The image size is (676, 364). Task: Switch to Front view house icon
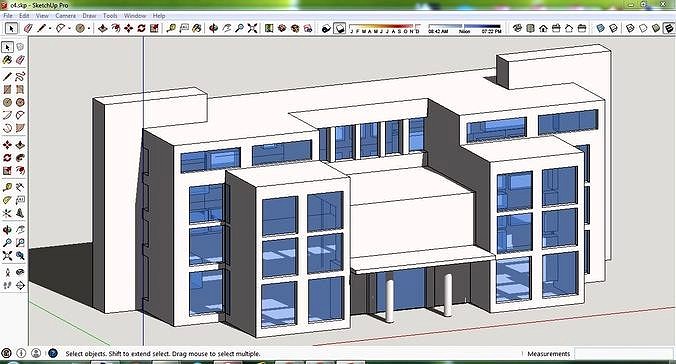(543, 28)
